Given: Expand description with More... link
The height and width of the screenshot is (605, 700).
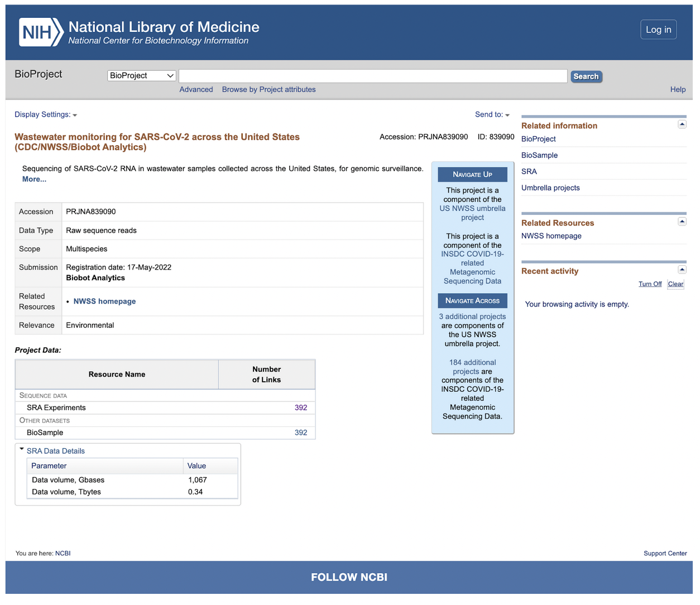Looking at the screenshot, I should coord(34,179).
